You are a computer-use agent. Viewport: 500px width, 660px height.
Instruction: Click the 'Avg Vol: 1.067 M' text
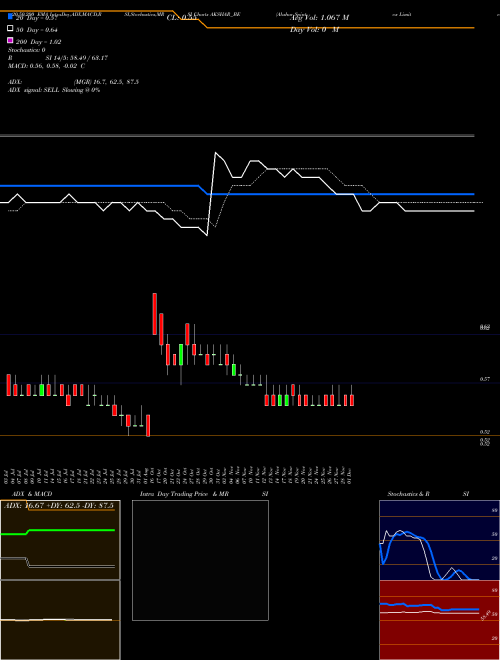(319, 18)
